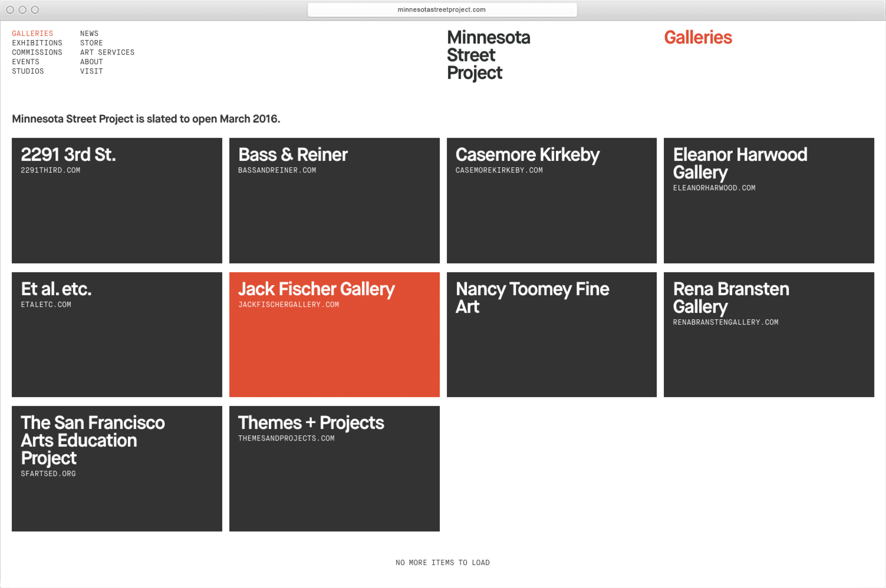Visit the Store nav link

click(x=91, y=43)
